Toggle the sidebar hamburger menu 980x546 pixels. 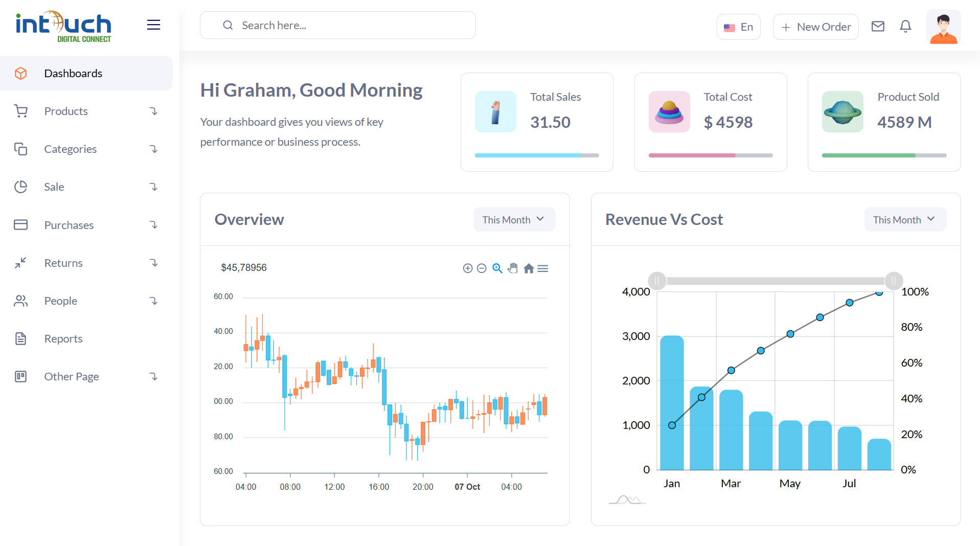[x=153, y=25]
